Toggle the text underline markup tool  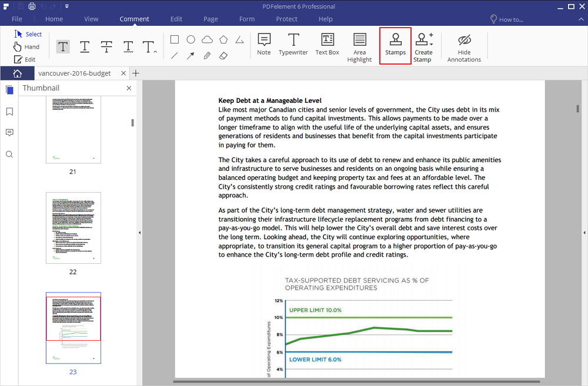[x=84, y=46]
